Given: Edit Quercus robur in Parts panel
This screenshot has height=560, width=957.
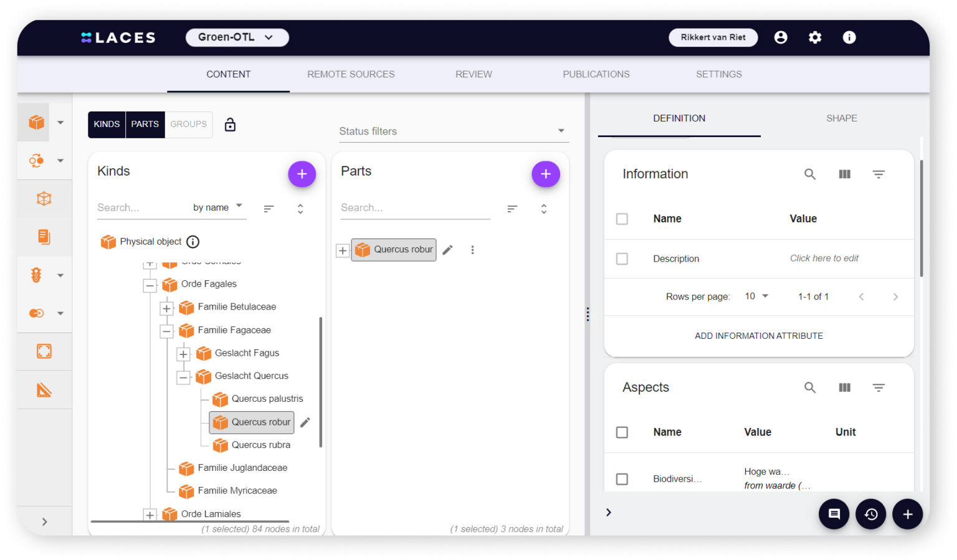Looking at the screenshot, I should click(x=447, y=250).
